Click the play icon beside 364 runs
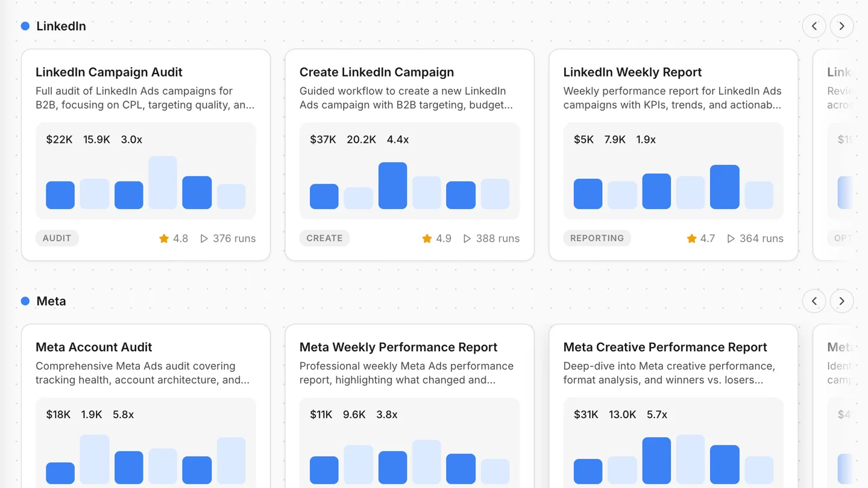This screenshot has width=868, height=488. coord(731,239)
